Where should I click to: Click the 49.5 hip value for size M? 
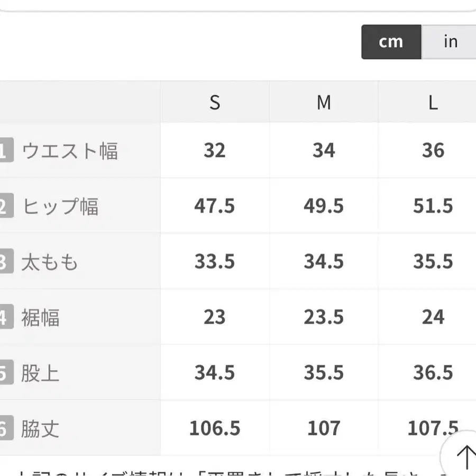tap(324, 206)
